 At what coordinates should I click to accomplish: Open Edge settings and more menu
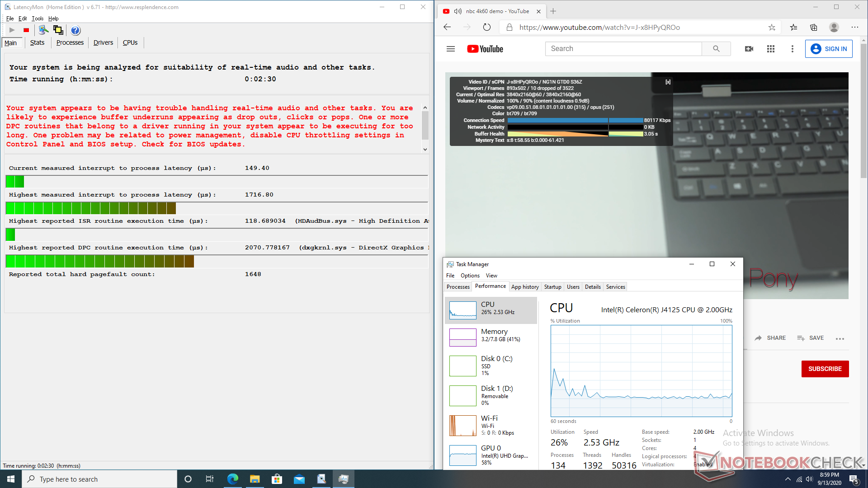(x=854, y=27)
